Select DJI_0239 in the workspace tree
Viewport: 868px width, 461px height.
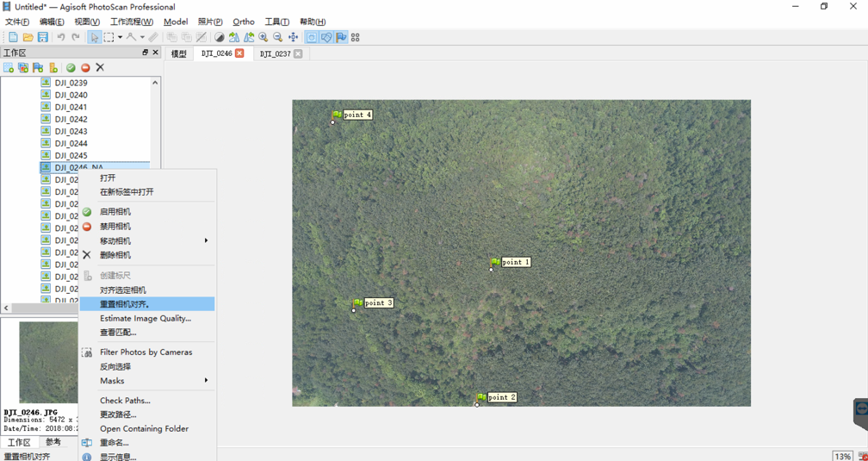(x=71, y=83)
